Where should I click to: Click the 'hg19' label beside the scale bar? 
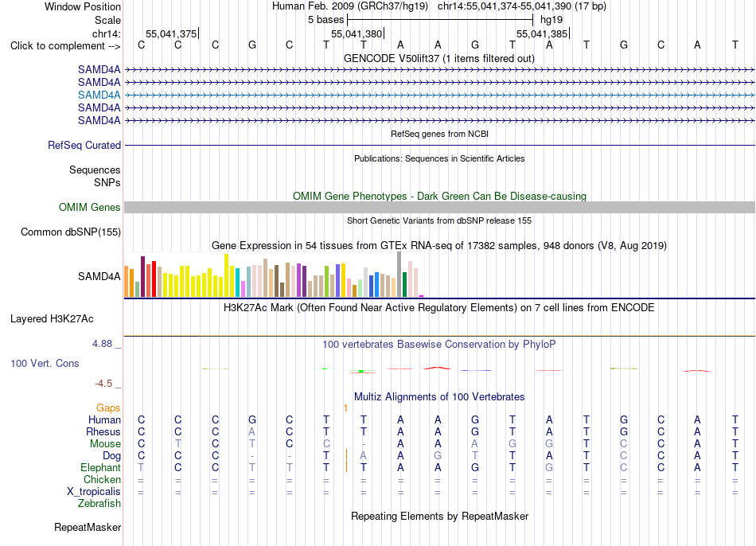click(551, 20)
